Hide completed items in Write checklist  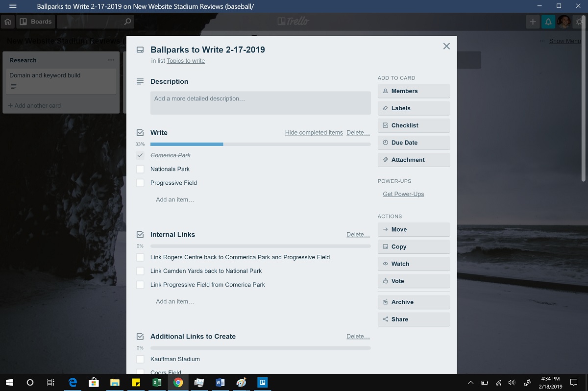(x=314, y=133)
